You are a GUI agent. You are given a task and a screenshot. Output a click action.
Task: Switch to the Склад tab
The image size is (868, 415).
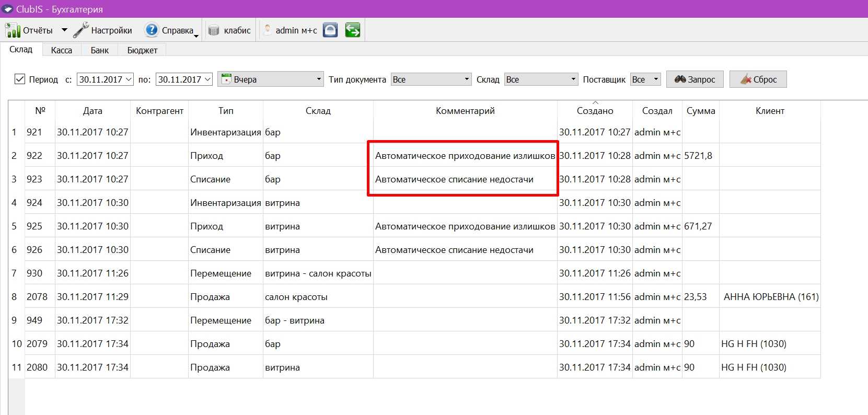pyautogui.click(x=21, y=50)
